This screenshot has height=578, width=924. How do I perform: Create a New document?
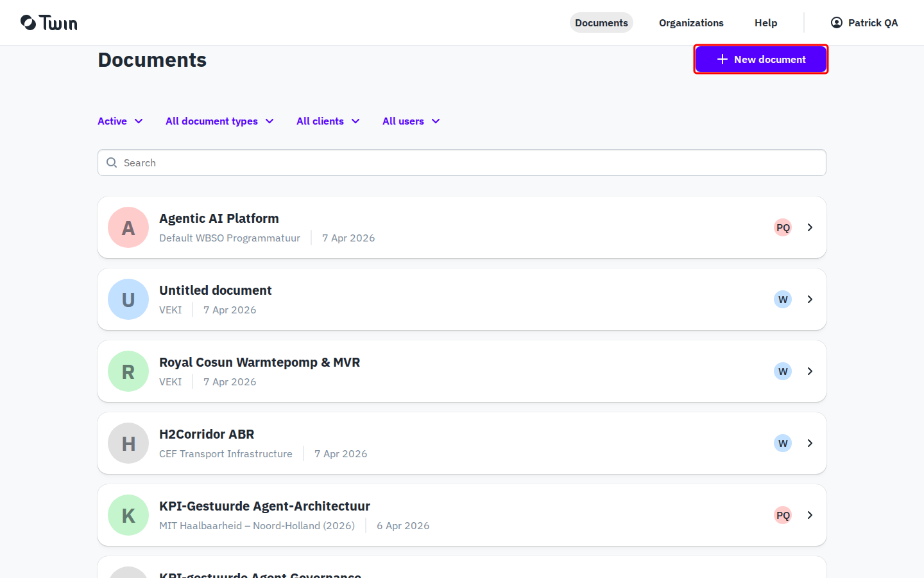tap(761, 59)
